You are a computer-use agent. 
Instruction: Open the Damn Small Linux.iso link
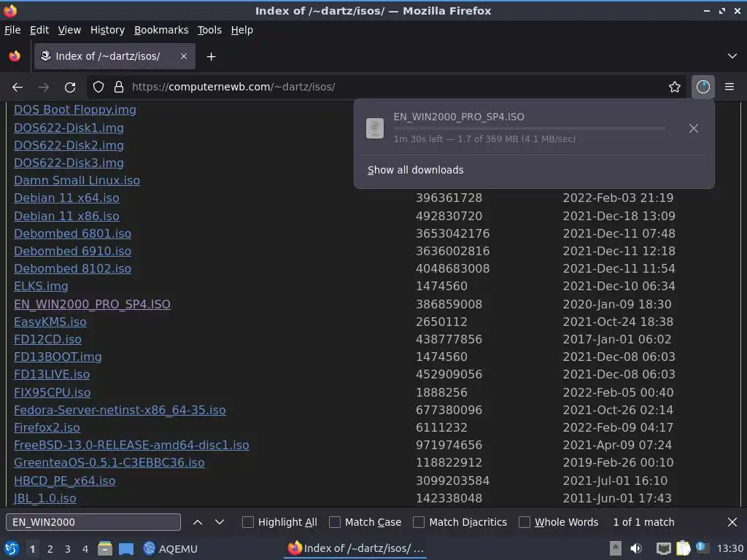click(x=77, y=181)
